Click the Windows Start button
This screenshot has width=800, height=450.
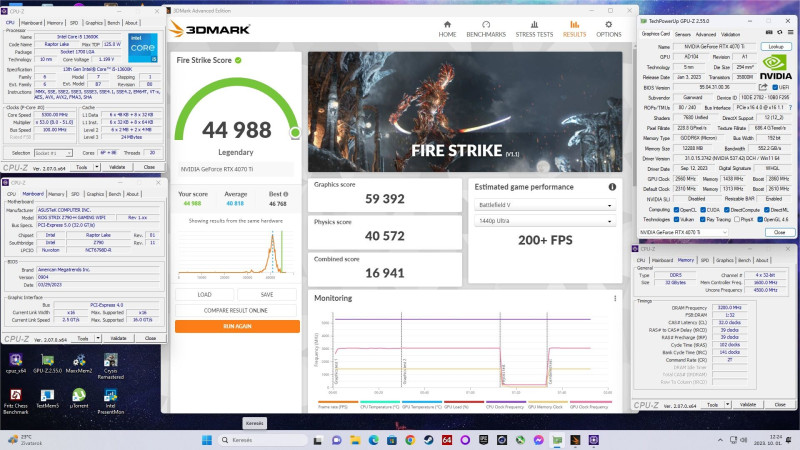point(207,440)
